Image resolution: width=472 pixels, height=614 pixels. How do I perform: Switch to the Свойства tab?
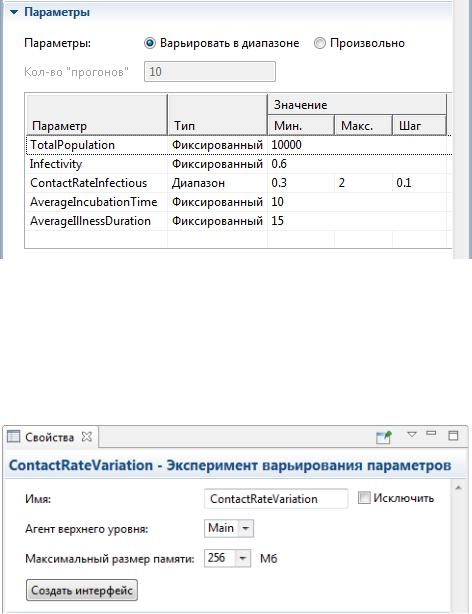click(49, 437)
